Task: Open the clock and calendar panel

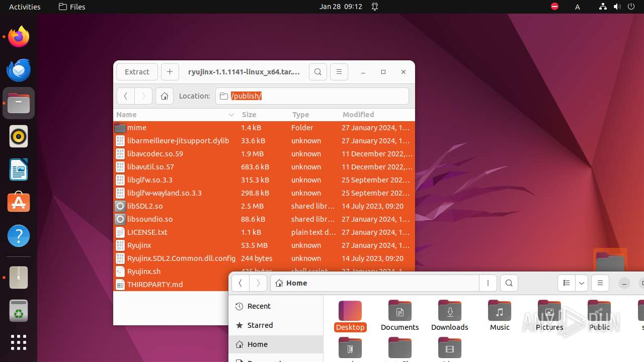Action: coord(341,7)
